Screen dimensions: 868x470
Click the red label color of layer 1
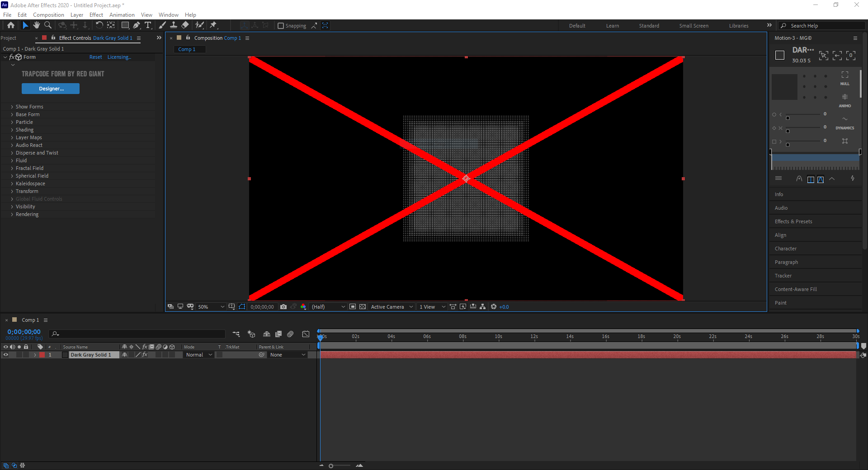pos(42,355)
